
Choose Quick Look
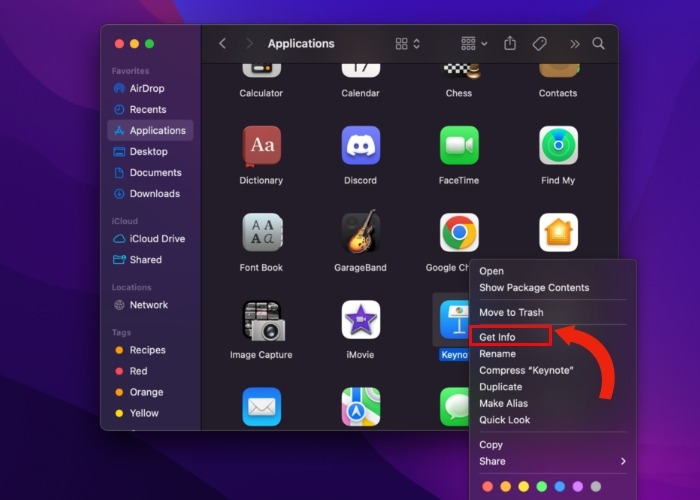click(x=504, y=420)
